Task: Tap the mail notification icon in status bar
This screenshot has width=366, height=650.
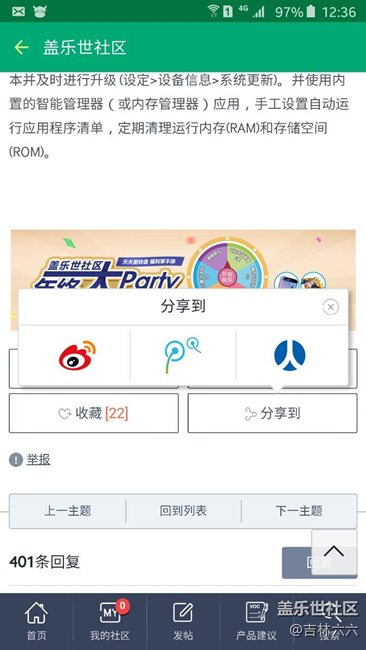Action: coord(18,11)
